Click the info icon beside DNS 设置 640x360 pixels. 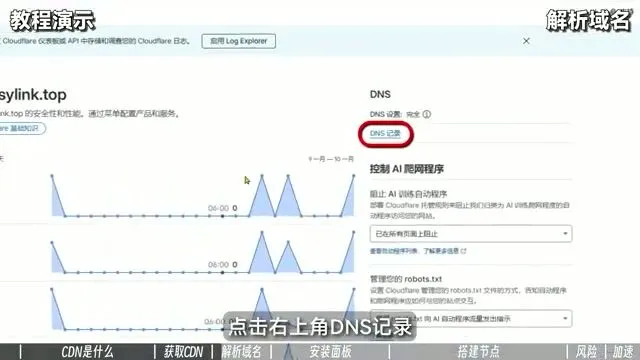pyautogui.click(x=427, y=114)
